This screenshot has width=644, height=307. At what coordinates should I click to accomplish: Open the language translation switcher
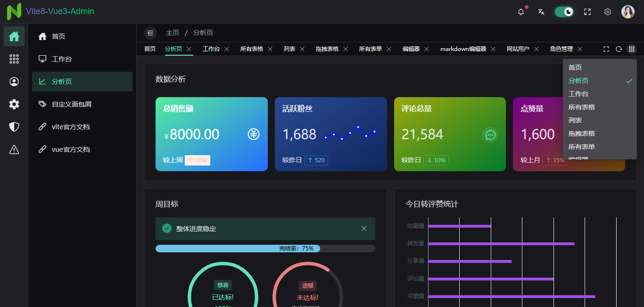(x=541, y=12)
